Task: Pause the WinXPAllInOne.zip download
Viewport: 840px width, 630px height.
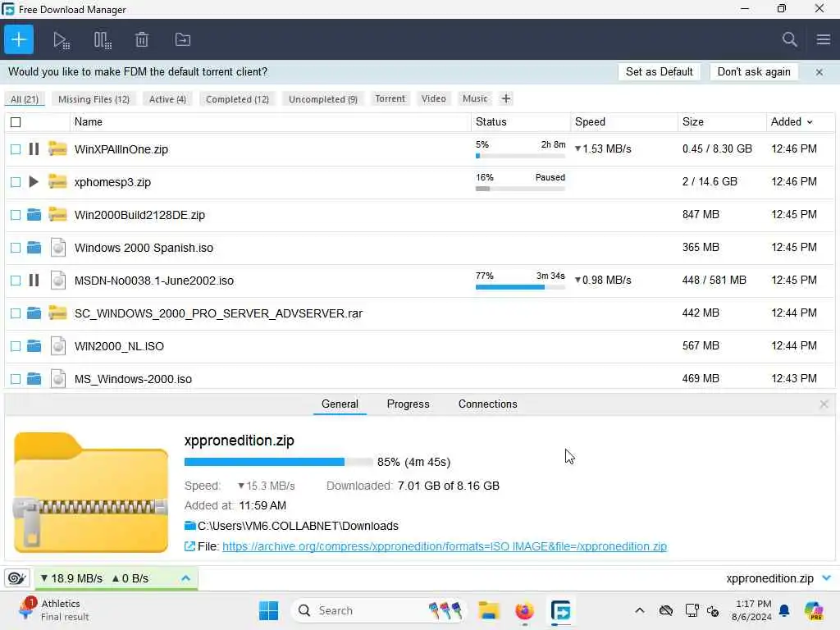Action: pos(34,149)
